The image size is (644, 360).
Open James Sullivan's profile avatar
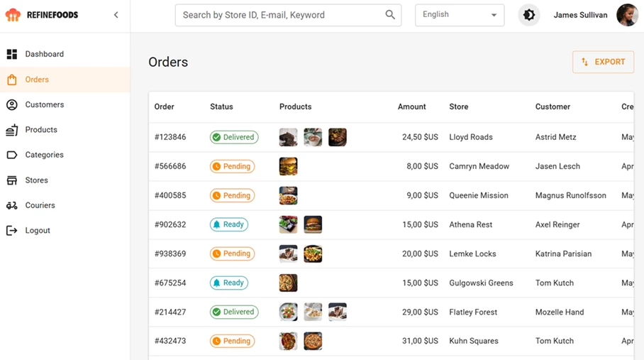(627, 15)
